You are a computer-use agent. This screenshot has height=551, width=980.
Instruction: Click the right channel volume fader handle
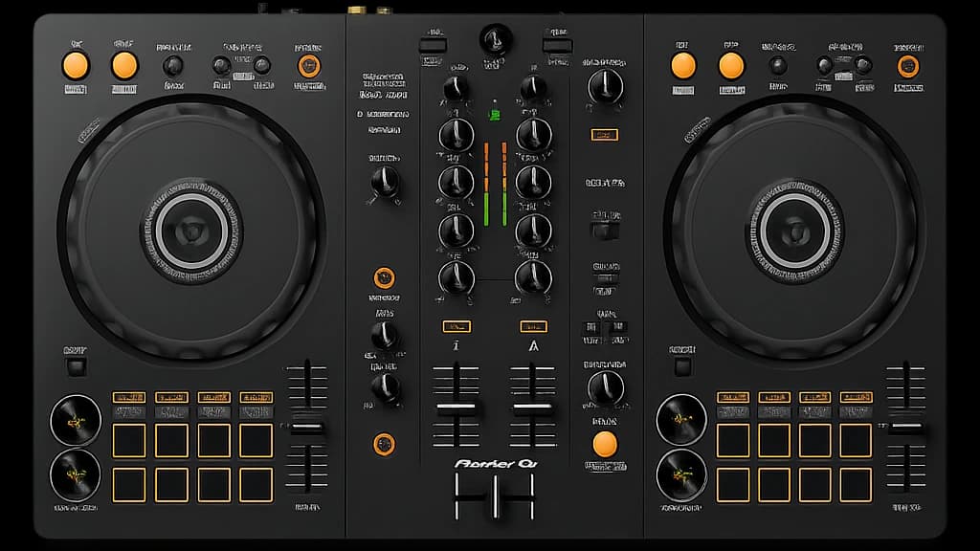pyautogui.click(x=532, y=408)
